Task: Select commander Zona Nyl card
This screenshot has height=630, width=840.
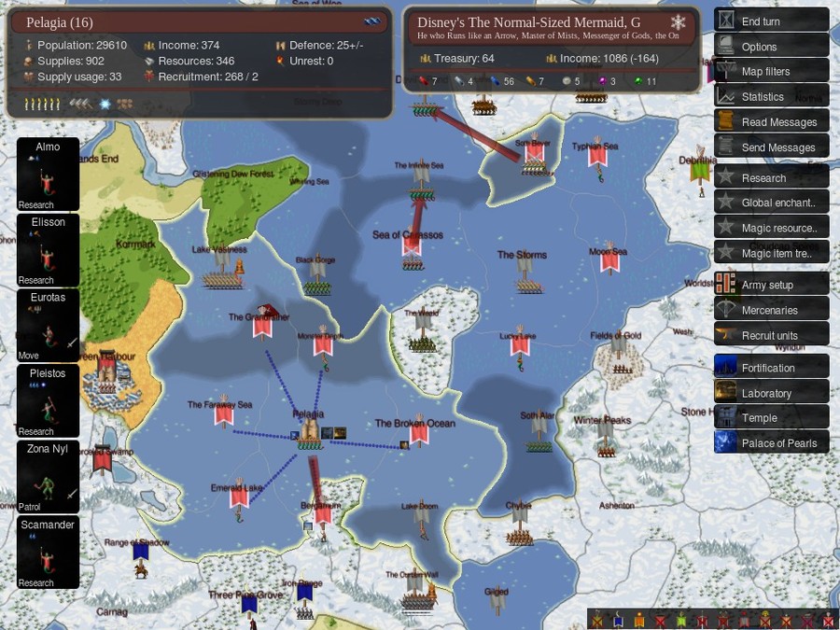Action: click(49, 477)
